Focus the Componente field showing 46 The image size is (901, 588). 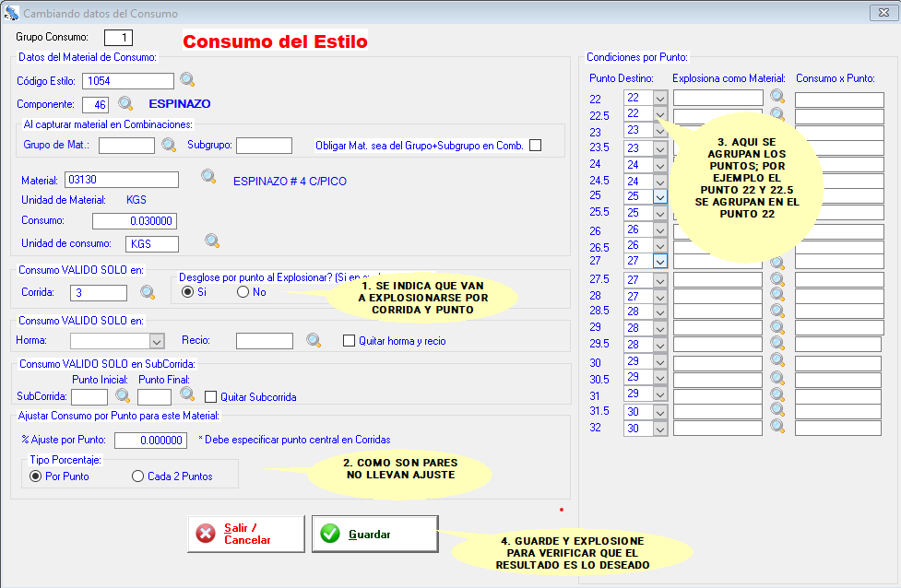95,105
